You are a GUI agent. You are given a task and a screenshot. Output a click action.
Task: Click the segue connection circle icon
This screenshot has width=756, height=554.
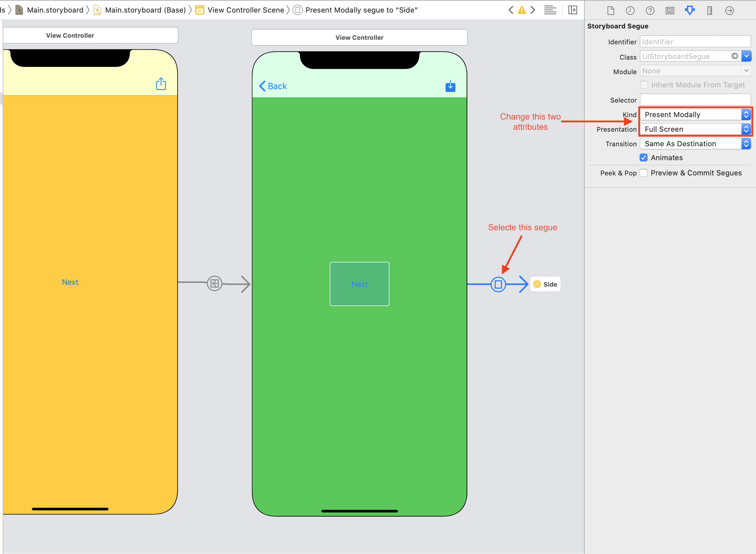(x=498, y=284)
